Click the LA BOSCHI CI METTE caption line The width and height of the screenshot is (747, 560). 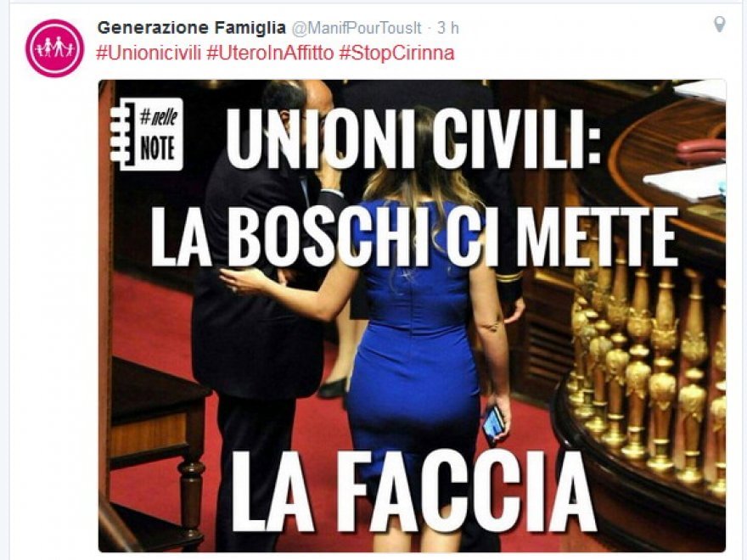(414, 237)
